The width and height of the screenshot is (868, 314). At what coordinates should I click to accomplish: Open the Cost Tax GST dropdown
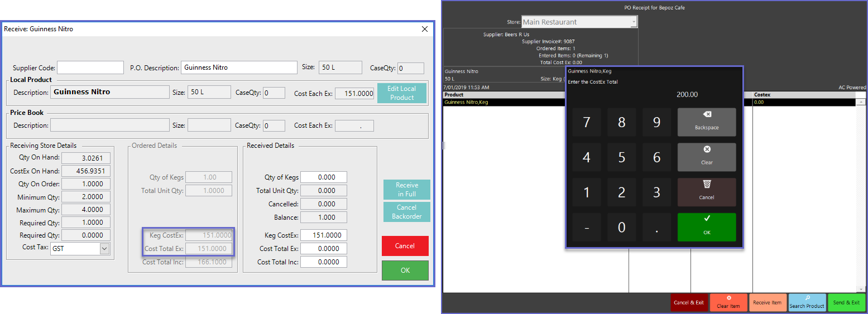pos(104,249)
